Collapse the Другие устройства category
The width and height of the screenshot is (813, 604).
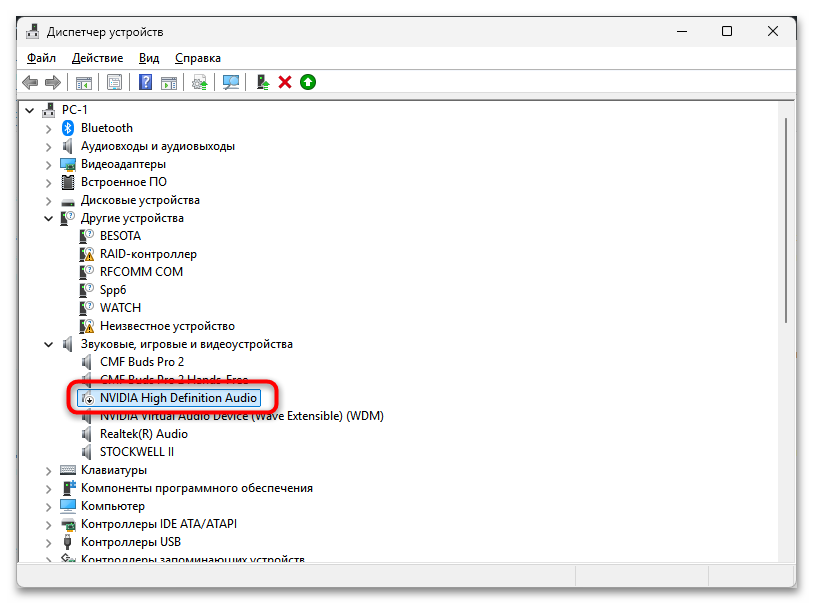48,218
